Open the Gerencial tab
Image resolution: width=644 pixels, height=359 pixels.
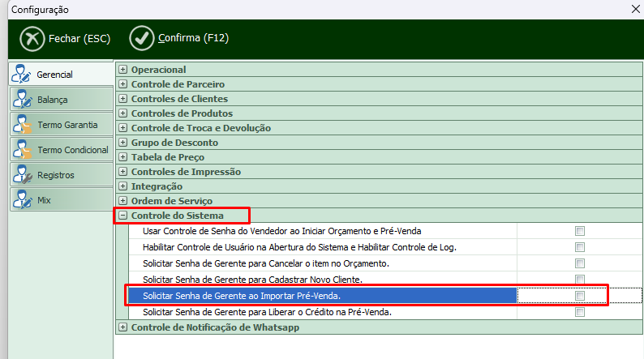(x=61, y=75)
